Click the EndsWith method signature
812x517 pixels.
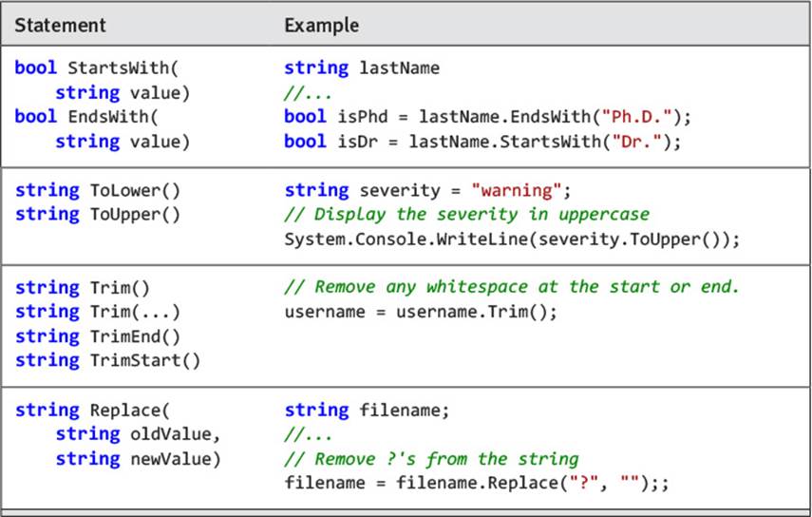[x=103, y=129]
